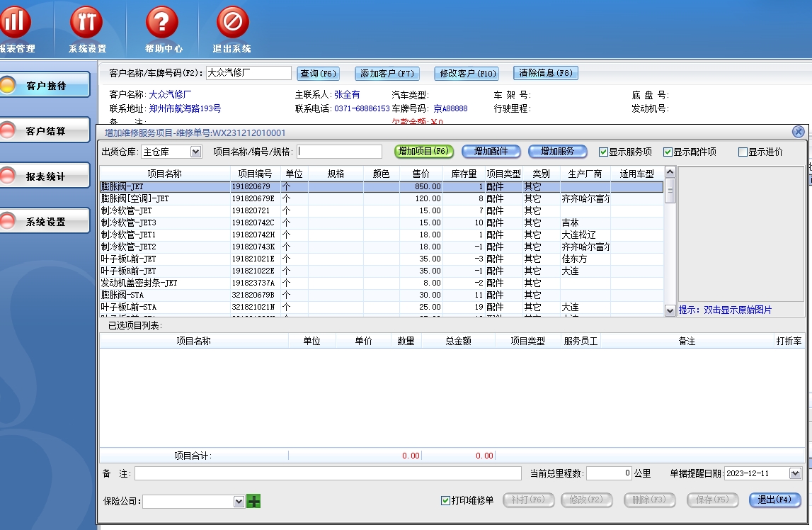Toggle the 显示配件项 checkbox
812x530 pixels.
tap(668, 152)
